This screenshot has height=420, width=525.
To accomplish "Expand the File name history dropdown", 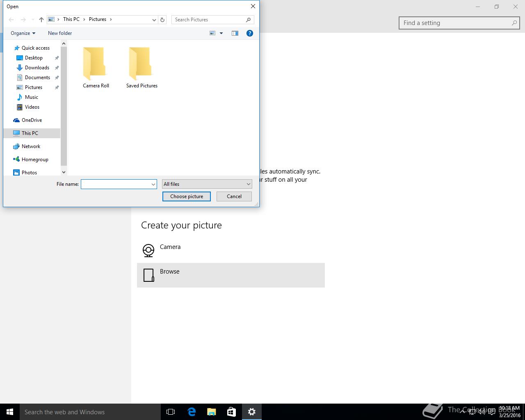I will click(153, 184).
